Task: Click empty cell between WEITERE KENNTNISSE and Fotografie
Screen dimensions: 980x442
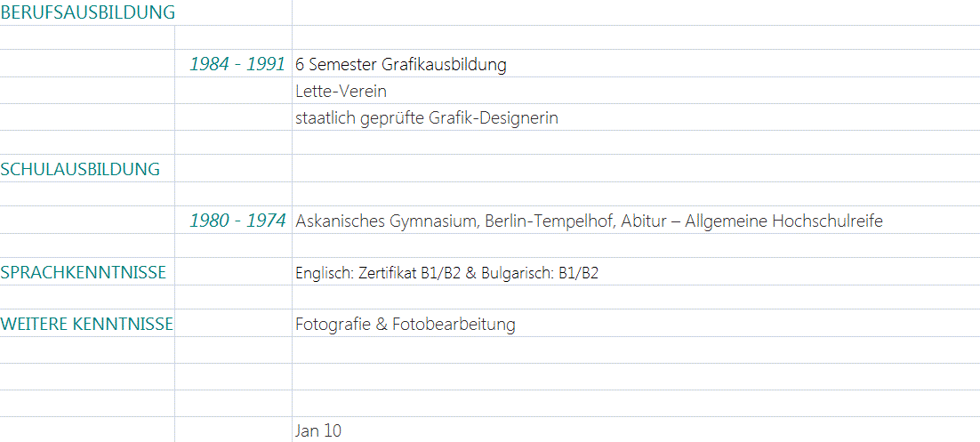Action: click(233, 324)
